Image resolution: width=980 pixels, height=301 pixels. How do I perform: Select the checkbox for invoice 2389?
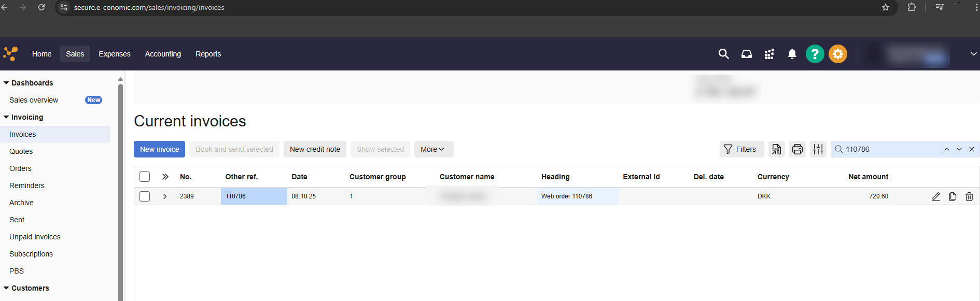[145, 196]
